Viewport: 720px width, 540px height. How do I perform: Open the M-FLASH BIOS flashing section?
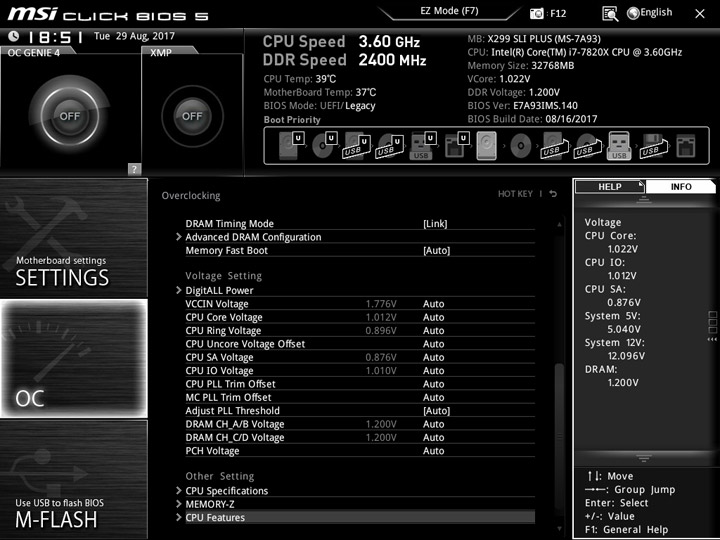[x=74, y=479]
